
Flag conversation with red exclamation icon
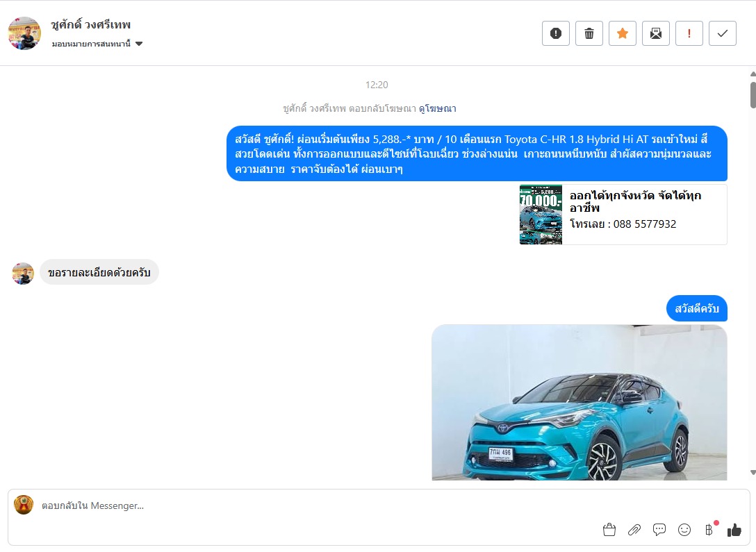(689, 34)
